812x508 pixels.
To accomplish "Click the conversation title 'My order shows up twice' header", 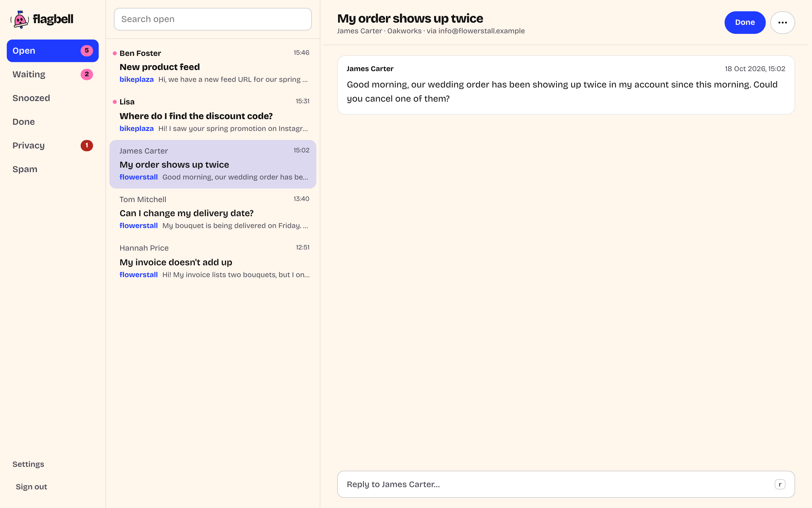I will (410, 18).
